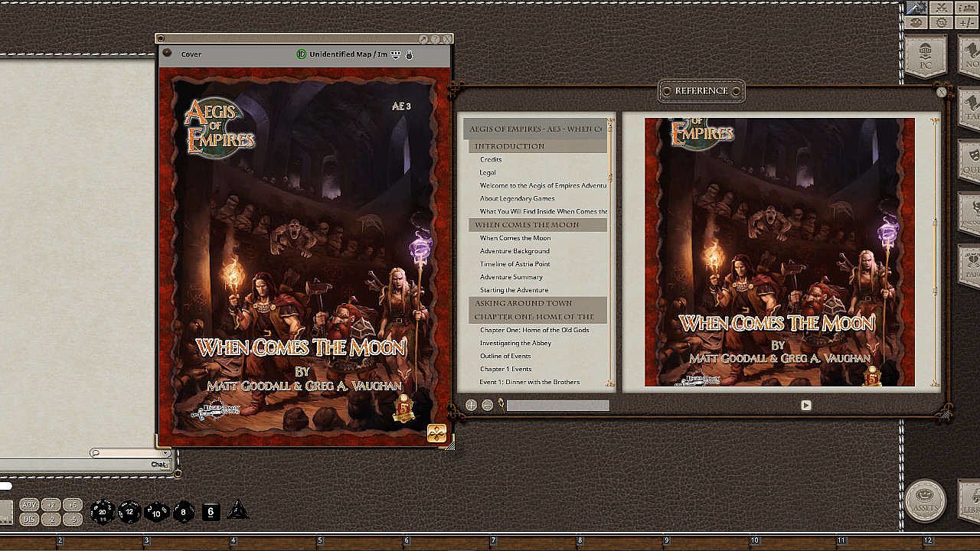Viewport: 980px width, 551px height.
Task: Open the About Legendary Games page
Action: (x=518, y=199)
